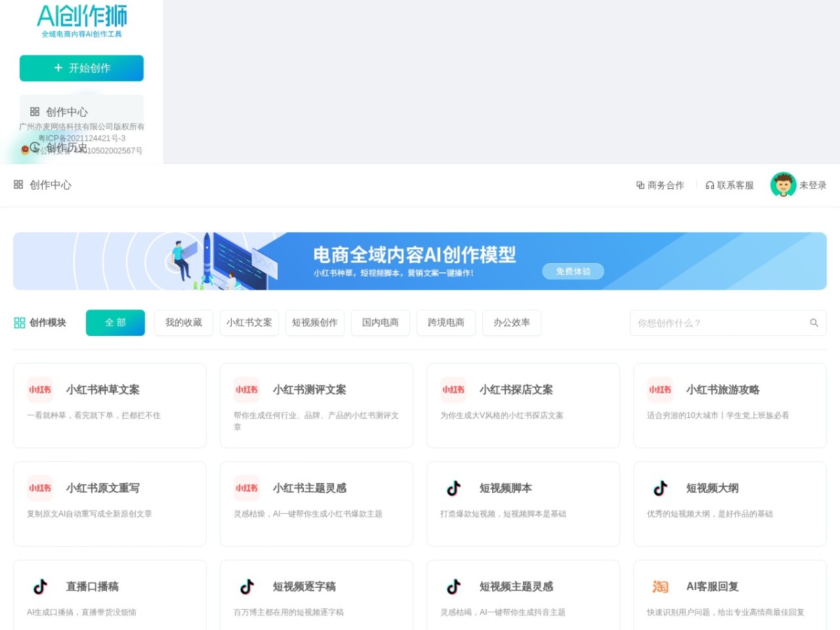The image size is (840, 630).
Task: Click the 免费体验 banner button
Action: click(573, 272)
